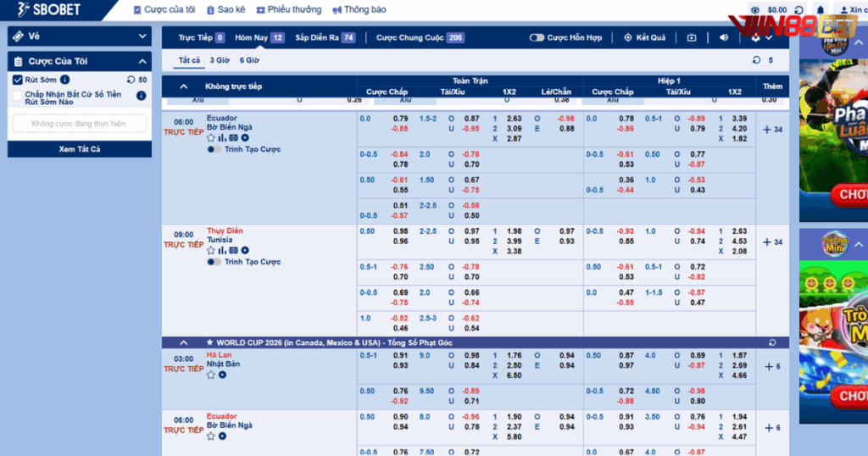Collapse the Trò Chơi Mini banner
This screenshot has height=456, width=868.
point(858,244)
